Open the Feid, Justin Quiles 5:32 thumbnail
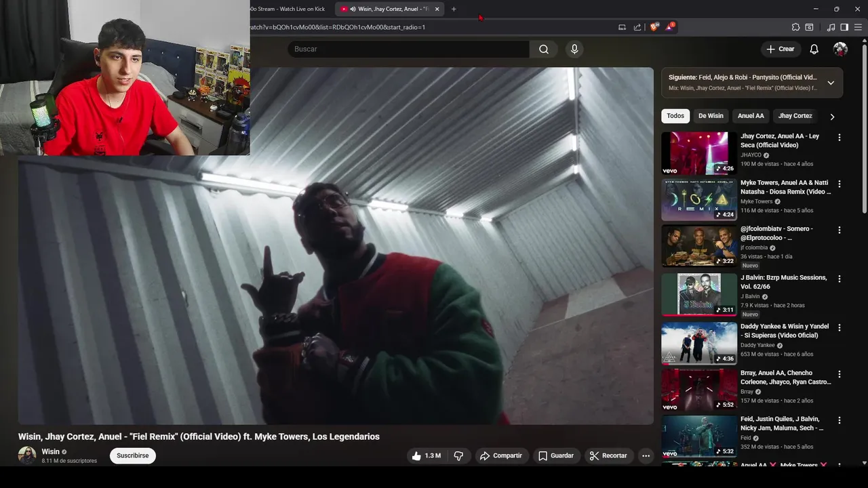Screen dimensions: 868x488 (699, 436)
